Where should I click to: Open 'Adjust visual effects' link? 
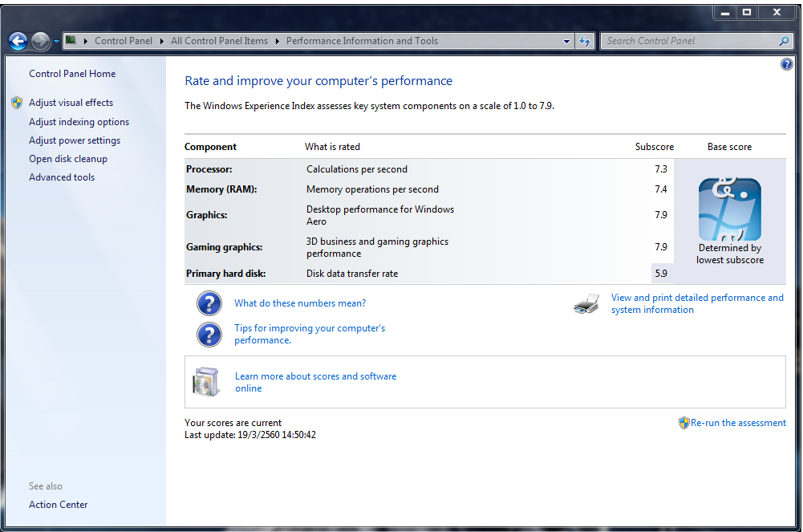[71, 103]
